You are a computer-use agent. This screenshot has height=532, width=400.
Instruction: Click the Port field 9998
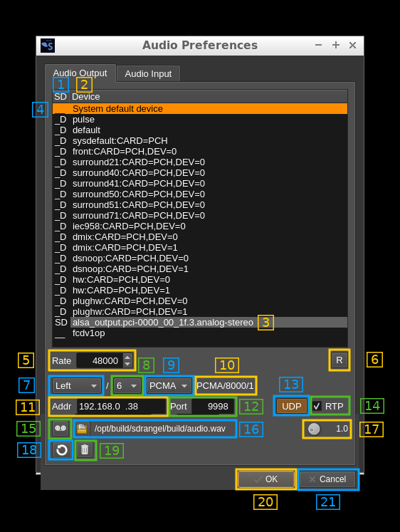[x=213, y=406]
